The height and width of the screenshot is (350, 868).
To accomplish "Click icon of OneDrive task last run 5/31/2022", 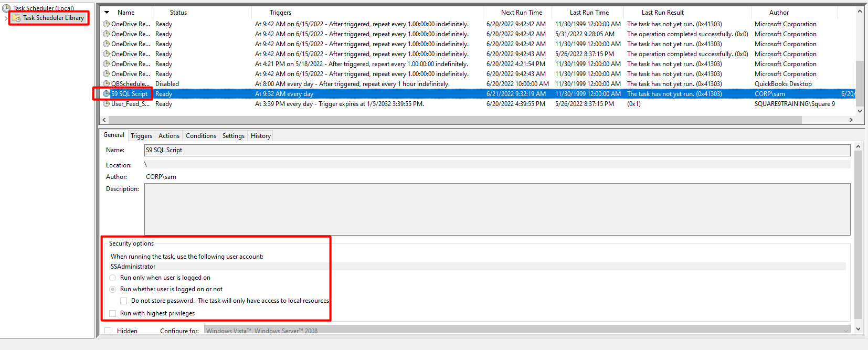I will (107, 34).
